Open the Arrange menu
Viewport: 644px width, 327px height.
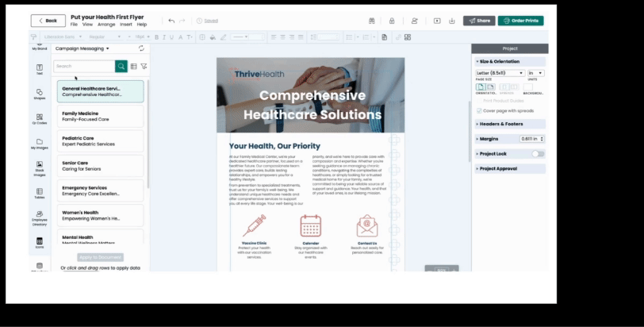[x=106, y=25]
